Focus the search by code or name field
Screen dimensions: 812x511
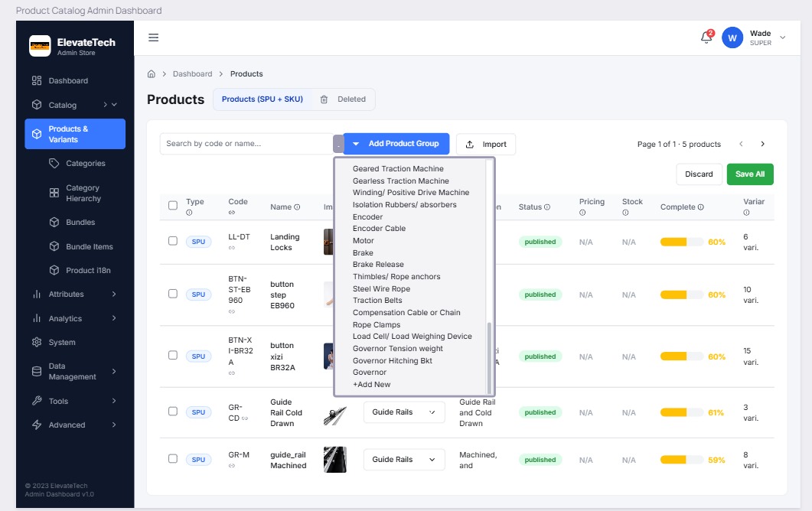pos(246,144)
